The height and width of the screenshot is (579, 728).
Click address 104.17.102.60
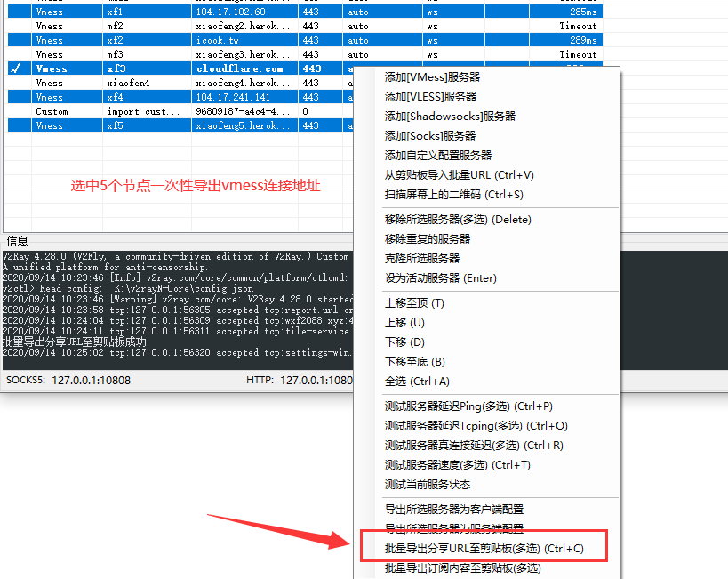point(231,12)
